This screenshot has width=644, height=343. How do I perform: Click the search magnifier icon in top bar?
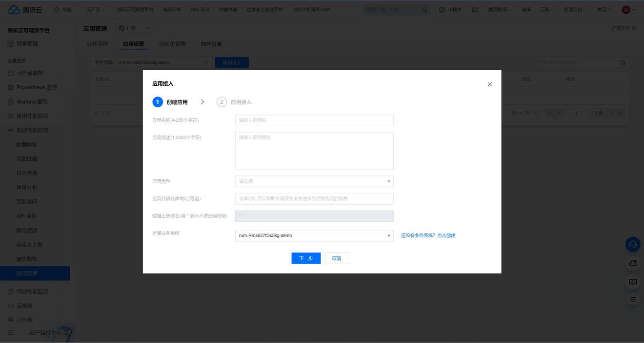click(x=424, y=10)
